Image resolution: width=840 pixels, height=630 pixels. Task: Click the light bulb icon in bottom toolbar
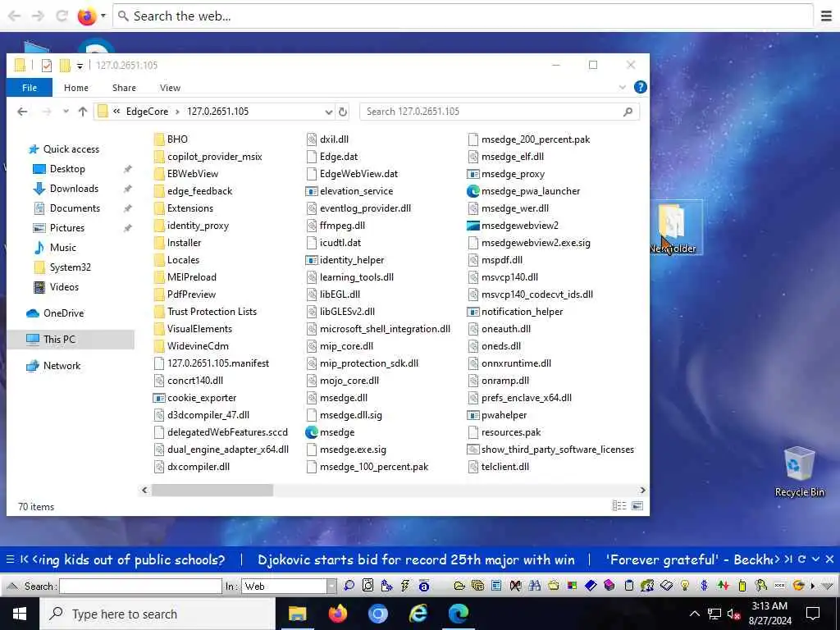click(x=685, y=586)
